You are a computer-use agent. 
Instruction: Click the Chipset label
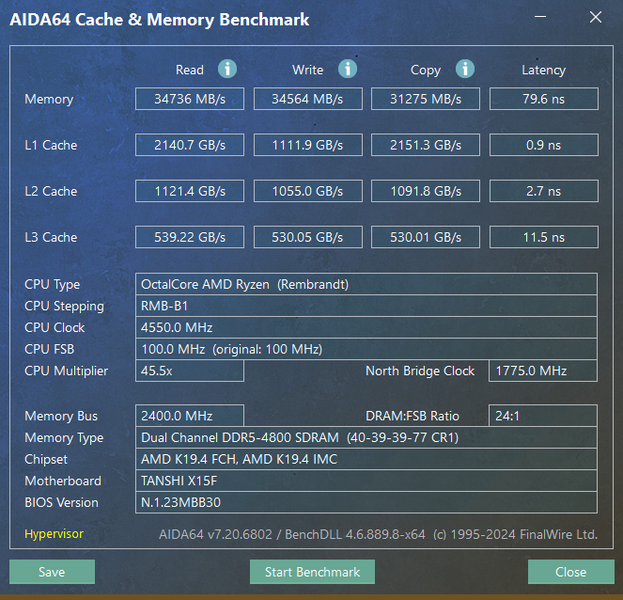(x=46, y=460)
